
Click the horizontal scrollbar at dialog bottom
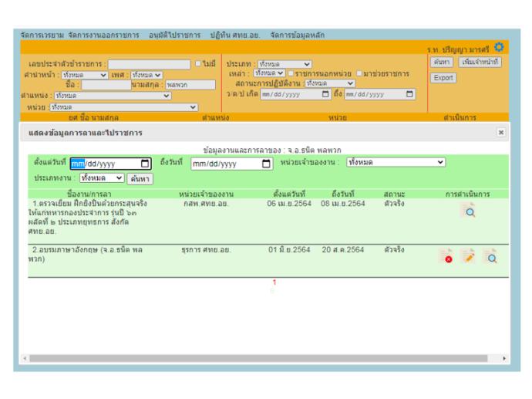coord(265,359)
